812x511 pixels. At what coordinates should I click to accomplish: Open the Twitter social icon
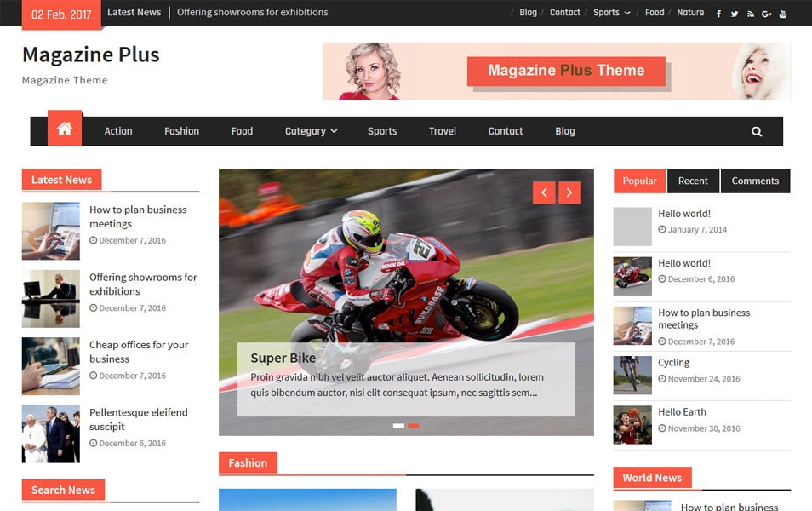coord(735,14)
